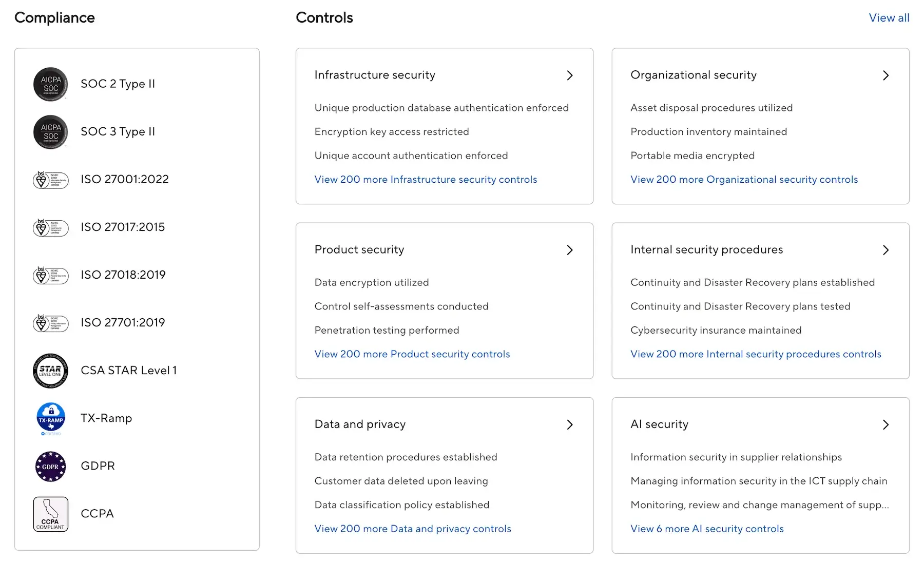Click the AICPA SOC 2 Type II badge
This screenshot has height=562, width=924.
pos(51,84)
